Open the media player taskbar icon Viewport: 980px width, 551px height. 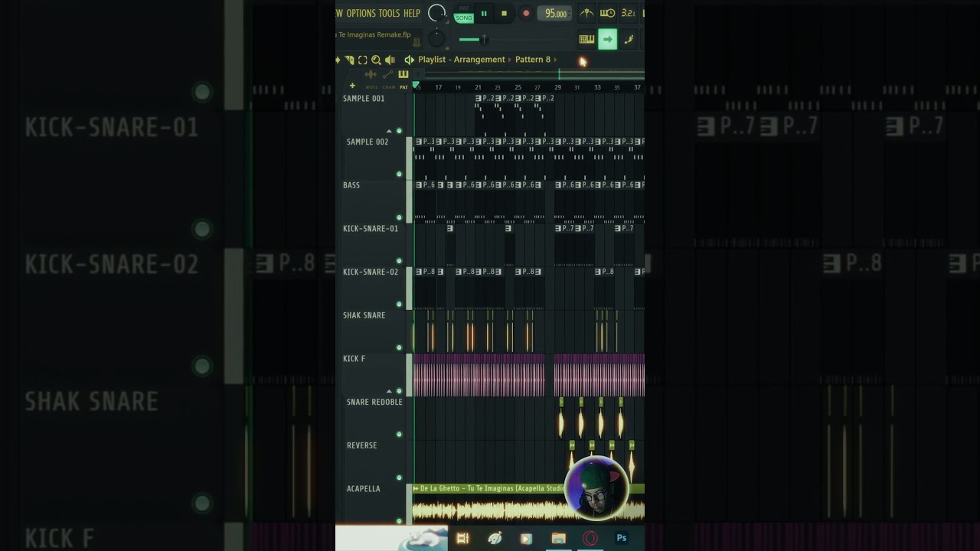(526, 538)
